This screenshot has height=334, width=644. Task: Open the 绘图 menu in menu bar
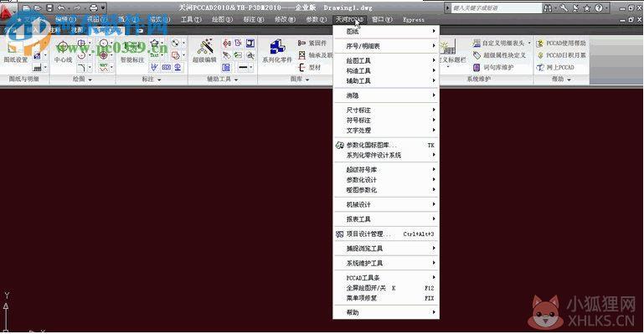coord(222,19)
